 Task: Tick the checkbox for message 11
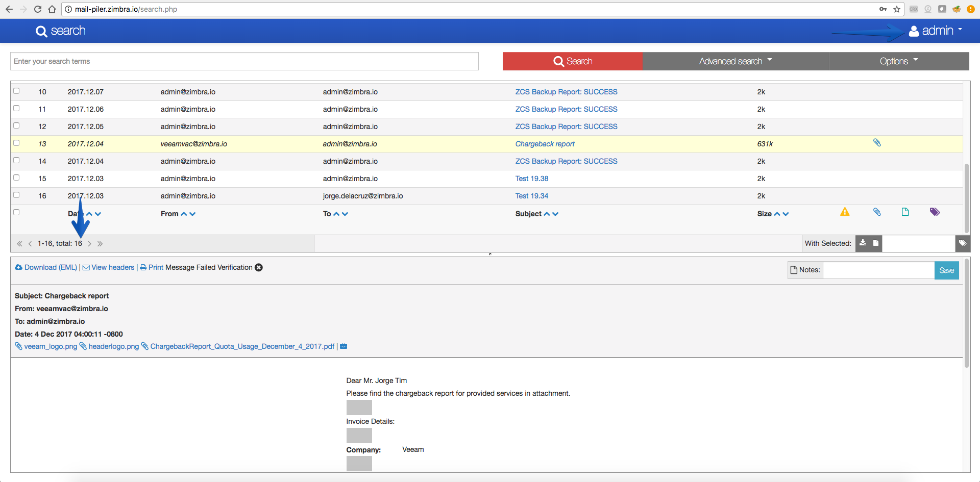coord(16,108)
